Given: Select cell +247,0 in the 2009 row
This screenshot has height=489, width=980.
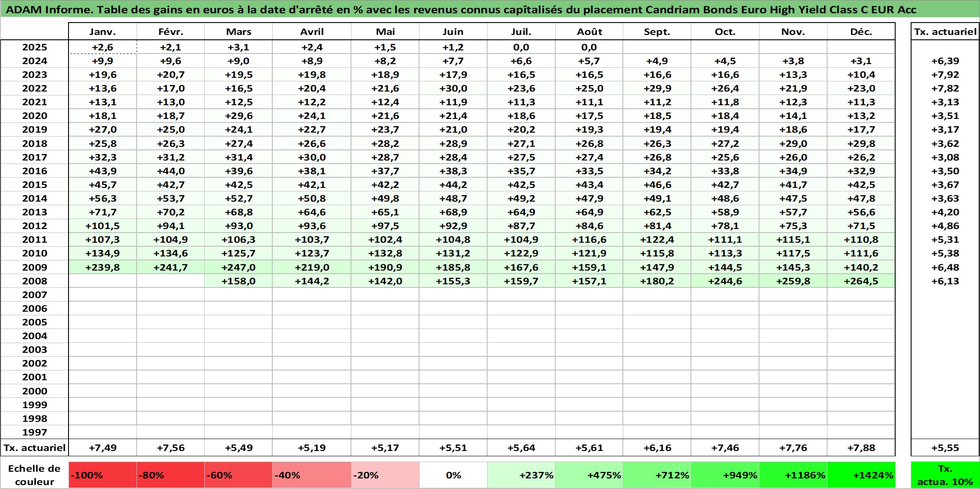Looking at the screenshot, I should pyautogui.click(x=239, y=267).
